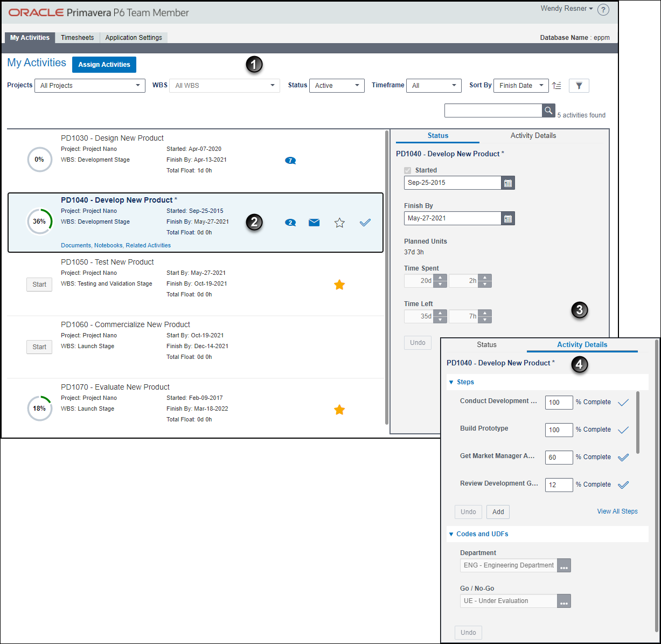Mark Get Market Manager step as complete
This screenshot has height=644, width=661.
pyautogui.click(x=623, y=458)
